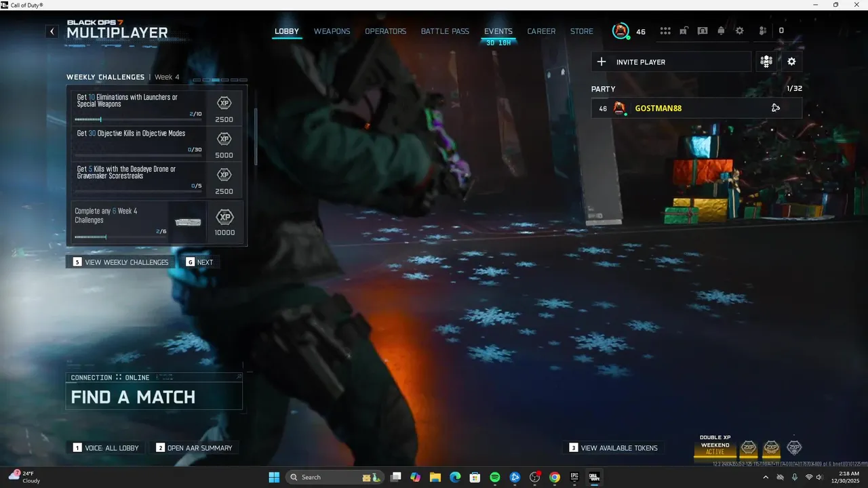Open the Store tab
Viewport: 868px width, 488px height.
coord(582,31)
